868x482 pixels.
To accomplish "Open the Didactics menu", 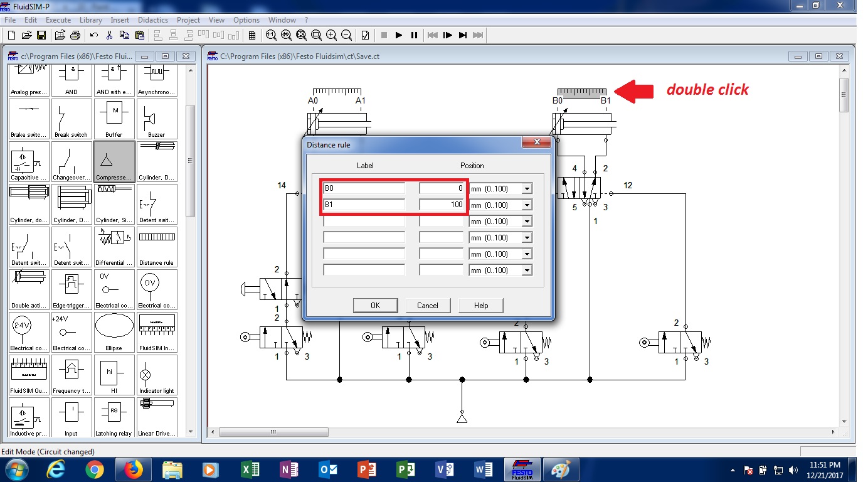I will pyautogui.click(x=153, y=20).
